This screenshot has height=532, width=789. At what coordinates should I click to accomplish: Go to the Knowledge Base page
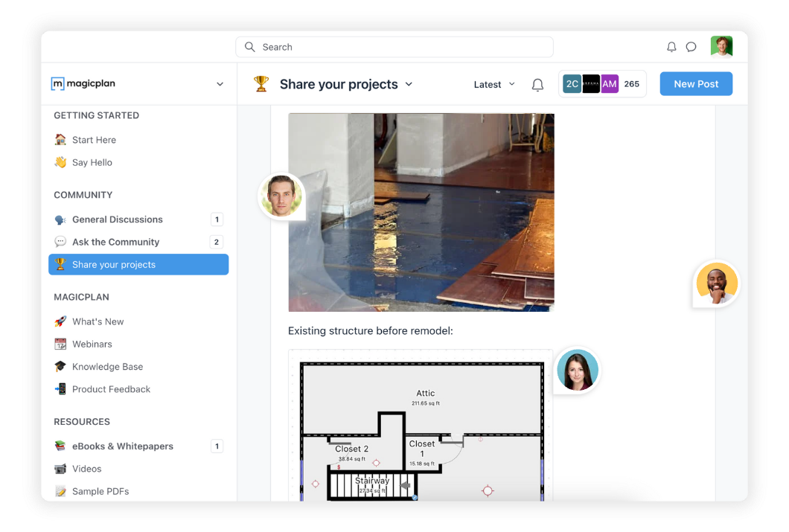click(107, 367)
